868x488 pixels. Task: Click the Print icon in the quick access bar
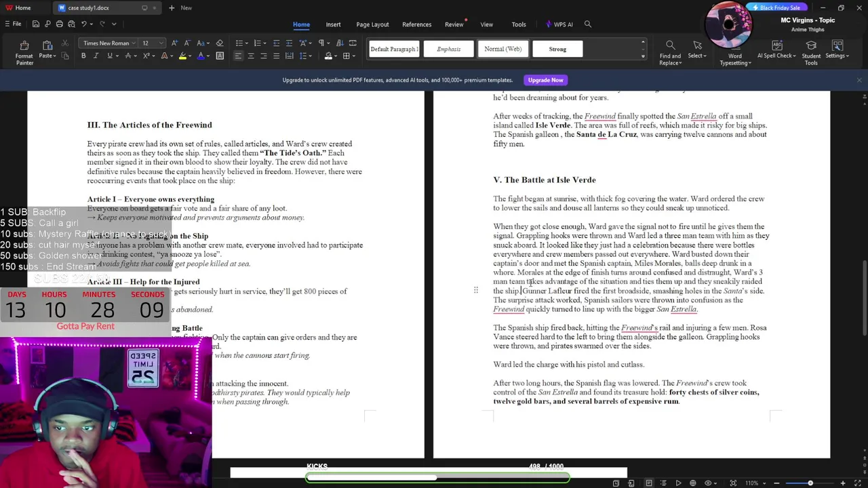(60, 24)
